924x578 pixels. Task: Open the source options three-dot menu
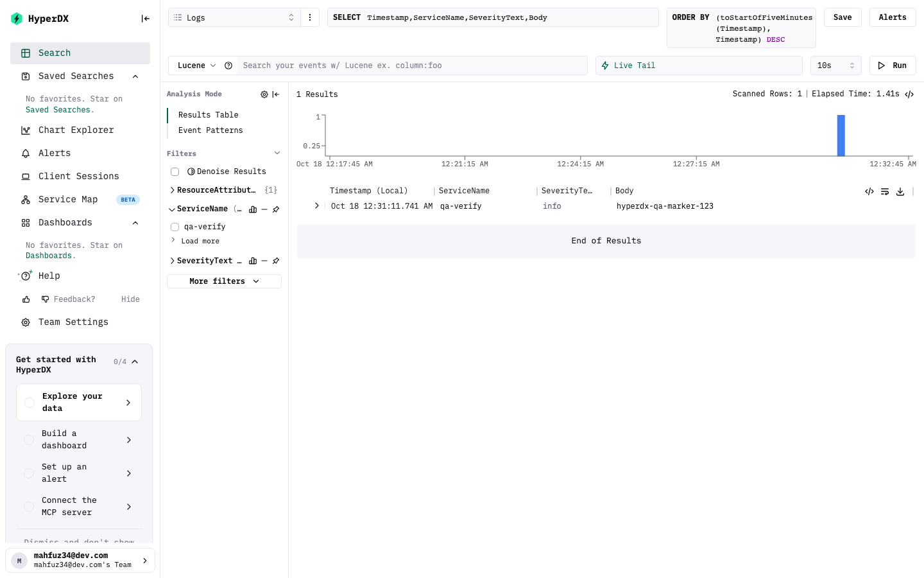pyautogui.click(x=310, y=17)
